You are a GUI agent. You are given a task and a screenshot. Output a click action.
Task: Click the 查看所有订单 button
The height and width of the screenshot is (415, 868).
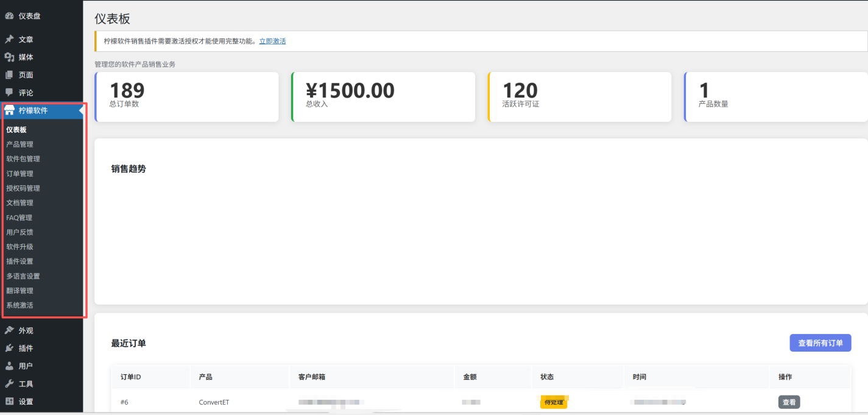coord(820,343)
